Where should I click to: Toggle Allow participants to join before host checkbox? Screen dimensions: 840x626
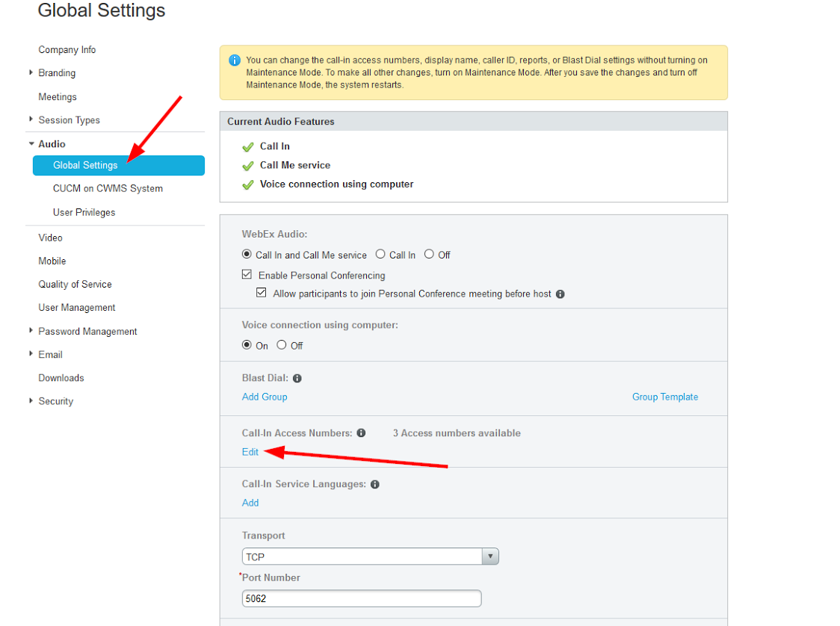click(x=262, y=294)
